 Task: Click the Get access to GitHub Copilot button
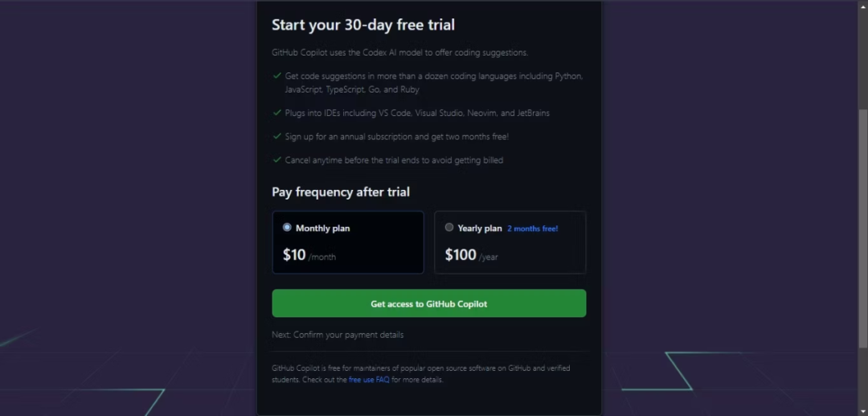click(x=428, y=304)
